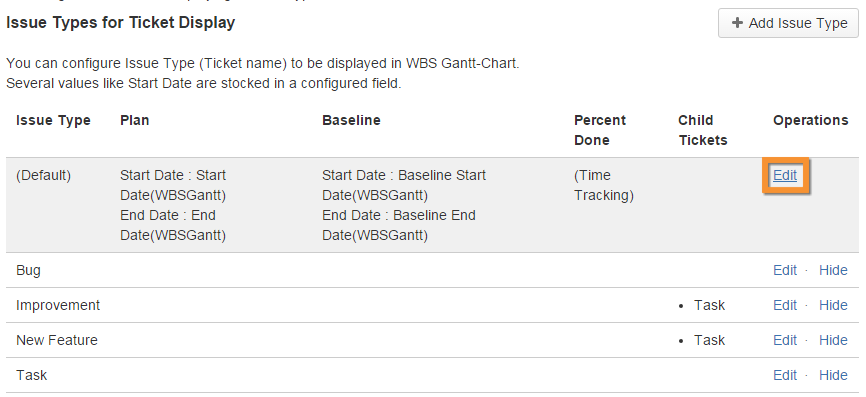Edit the Improvement issue type

coord(785,305)
